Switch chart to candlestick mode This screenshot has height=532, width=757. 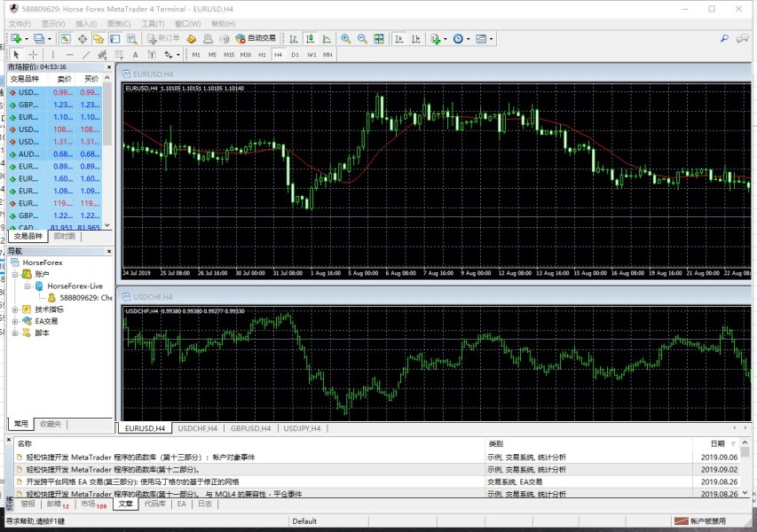tap(311, 39)
